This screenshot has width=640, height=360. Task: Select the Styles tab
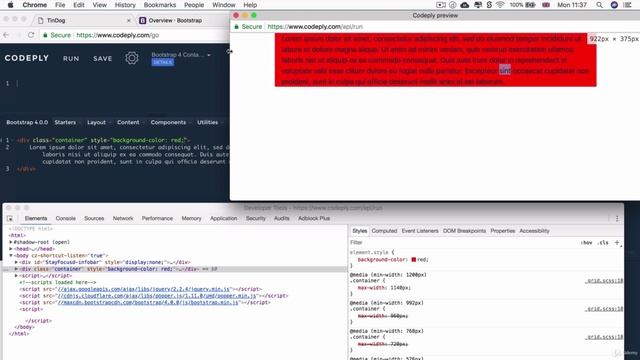360,231
